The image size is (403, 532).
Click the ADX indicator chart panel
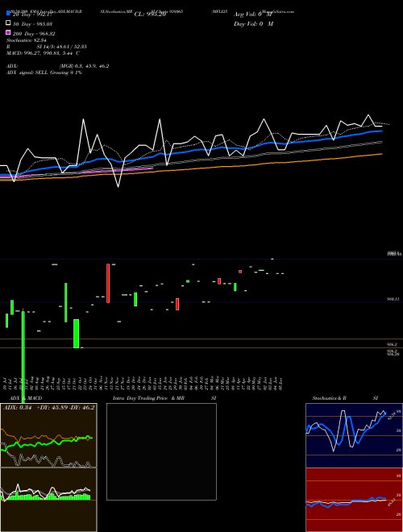48,435
